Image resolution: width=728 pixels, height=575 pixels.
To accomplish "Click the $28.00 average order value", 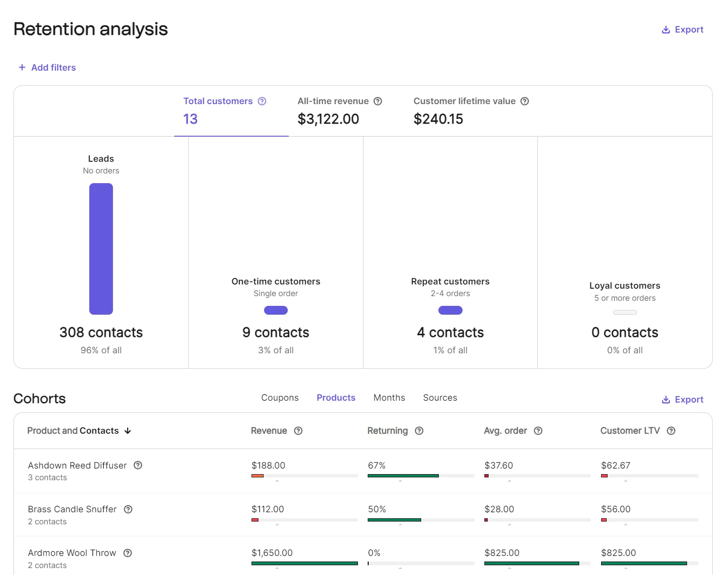I will pos(499,509).
